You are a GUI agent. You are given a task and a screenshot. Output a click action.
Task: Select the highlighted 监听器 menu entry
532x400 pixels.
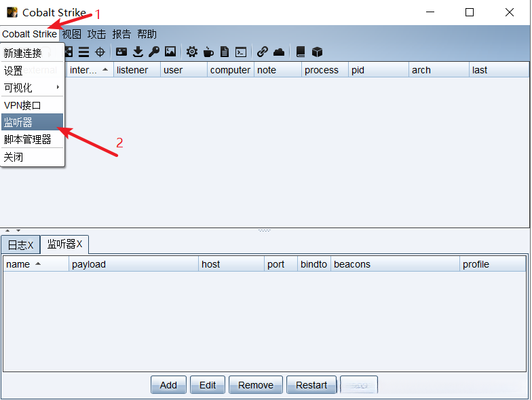click(33, 122)
